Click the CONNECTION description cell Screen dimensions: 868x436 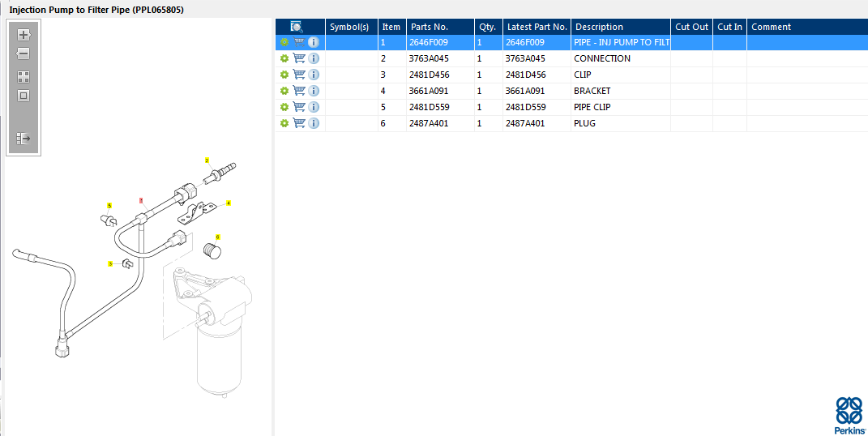tap(621, 58)
